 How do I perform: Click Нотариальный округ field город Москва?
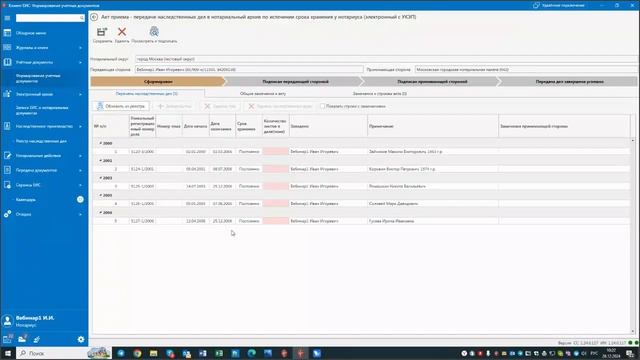pos(387,59)
